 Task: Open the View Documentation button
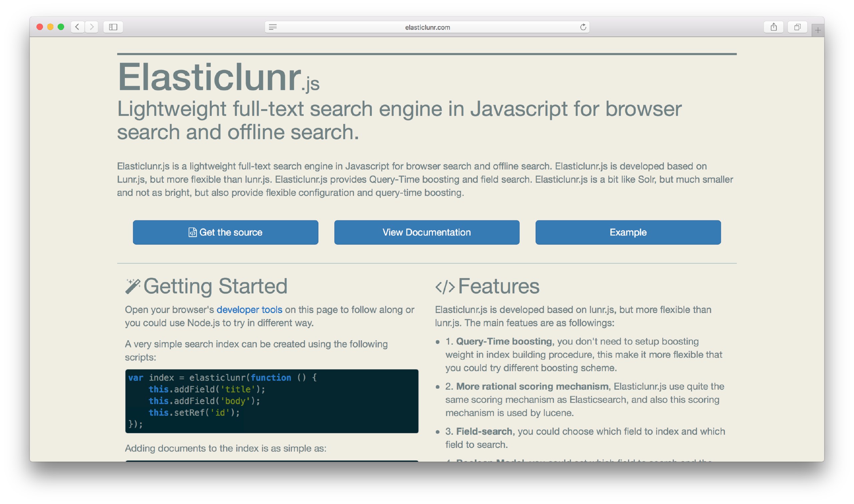click(x=426, y=232)
